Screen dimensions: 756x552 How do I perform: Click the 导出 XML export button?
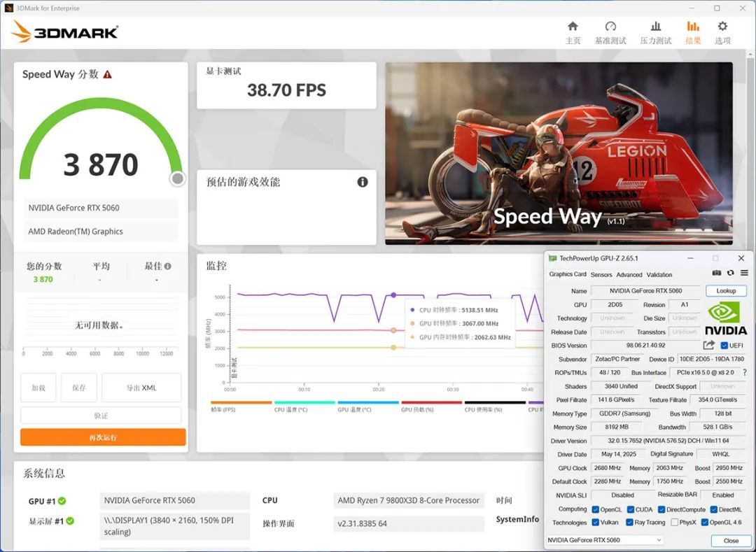(141, 388)
